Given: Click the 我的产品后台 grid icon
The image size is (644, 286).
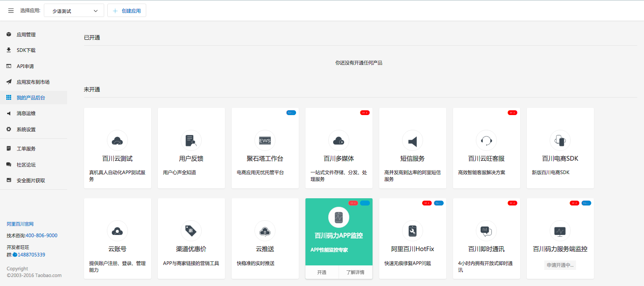Looking at the screenshot, I should click(x=8, y=98).
